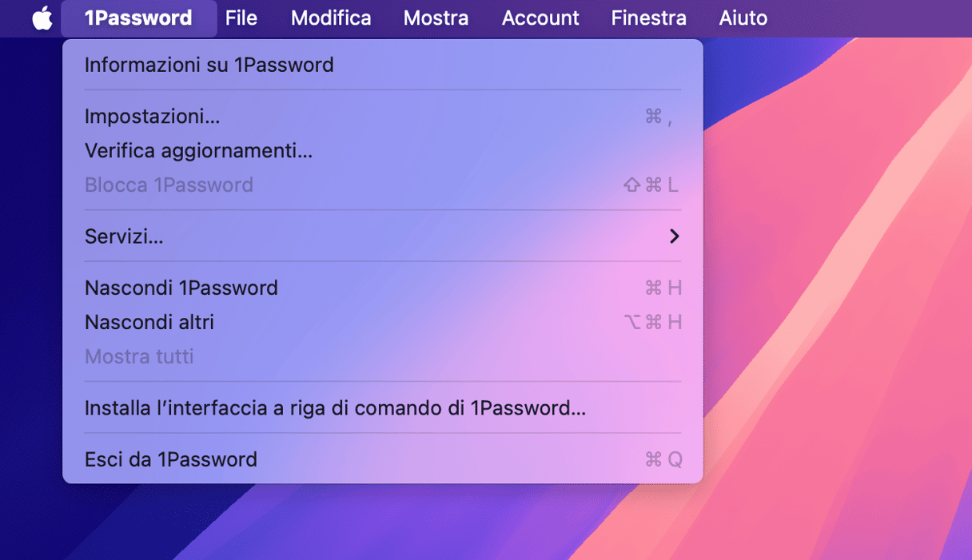Screen dimensions: 972x560
Task: Quit with Esci da 1Password
Action: 171,459
